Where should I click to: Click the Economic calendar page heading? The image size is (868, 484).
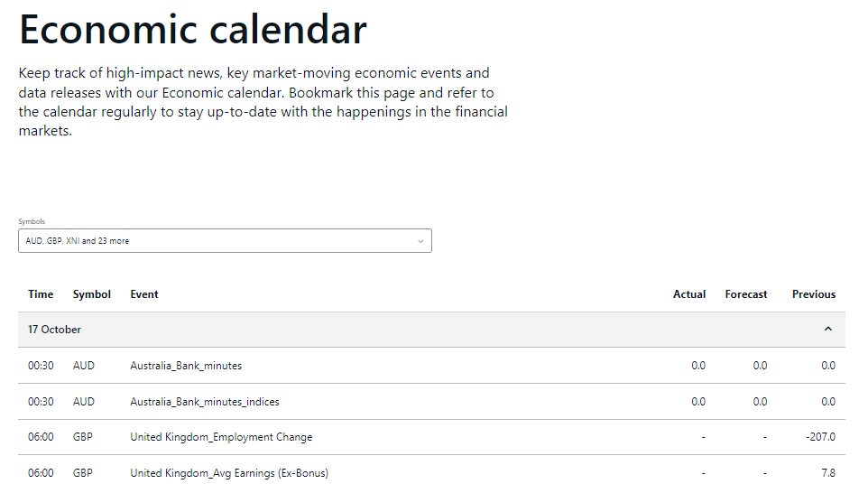193,29
